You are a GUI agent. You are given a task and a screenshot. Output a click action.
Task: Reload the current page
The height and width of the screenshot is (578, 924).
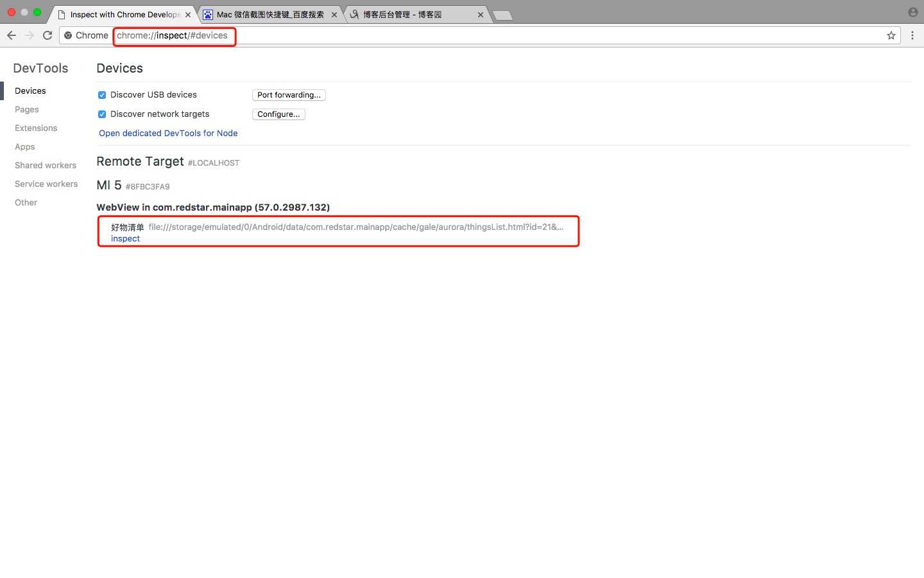pyautogui.click(x=47, y=35)
